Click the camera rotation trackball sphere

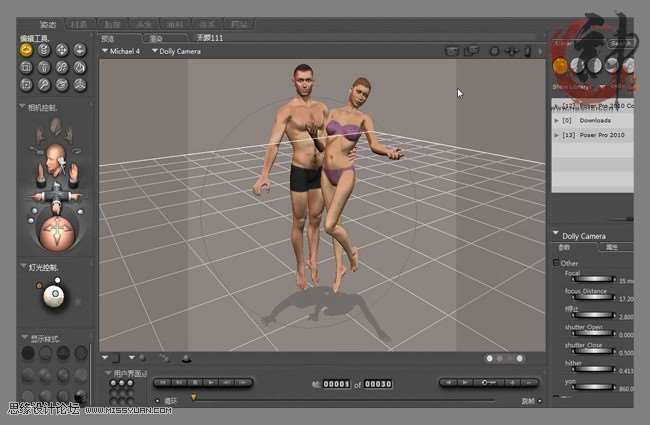(56, 232)
